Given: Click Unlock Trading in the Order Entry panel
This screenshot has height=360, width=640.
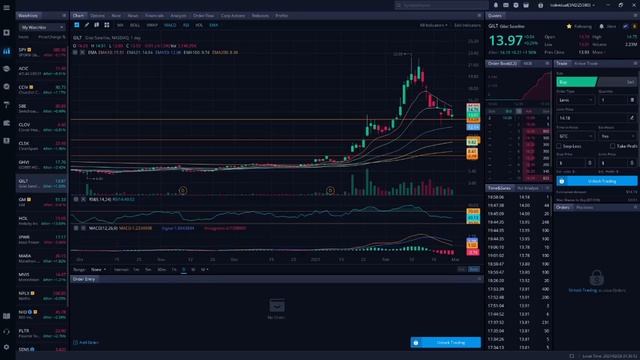Looking at the screenshot, I should 446,342.
